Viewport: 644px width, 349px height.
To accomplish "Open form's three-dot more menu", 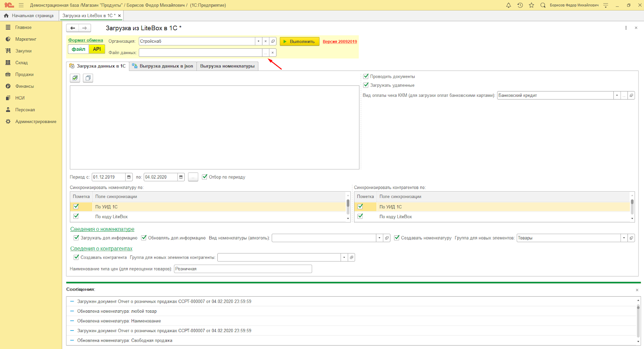I will pos(626,28).
